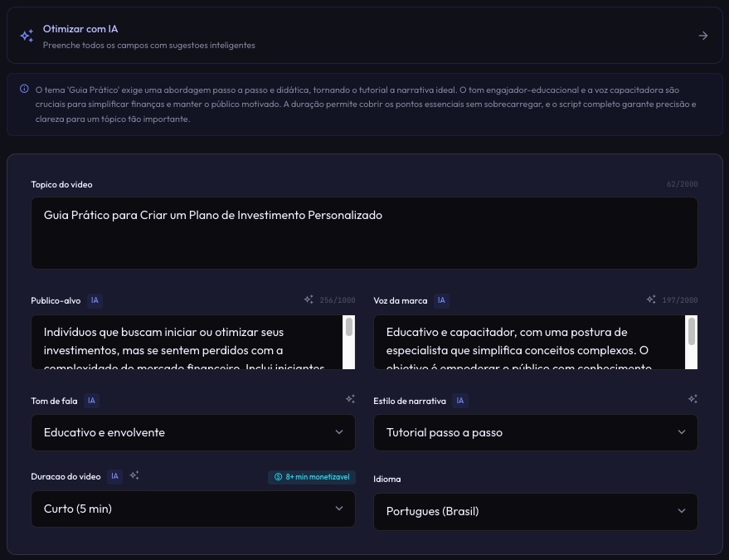Click the 197/2000 character counter

(680, 300)
